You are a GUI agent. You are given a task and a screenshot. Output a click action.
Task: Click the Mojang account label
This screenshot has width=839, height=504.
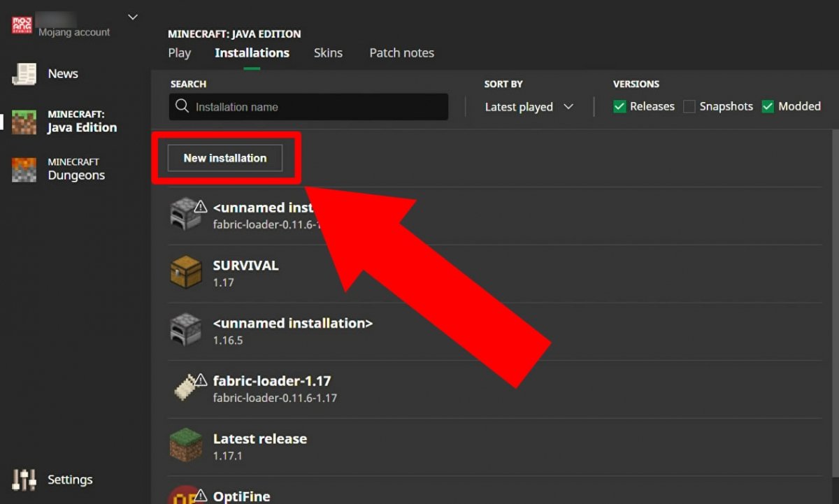pyautogui.click(x=74, y=32)
